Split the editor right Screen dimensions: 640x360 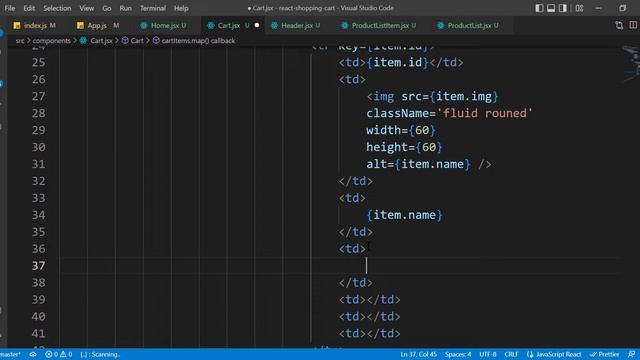tap(633, 25)
